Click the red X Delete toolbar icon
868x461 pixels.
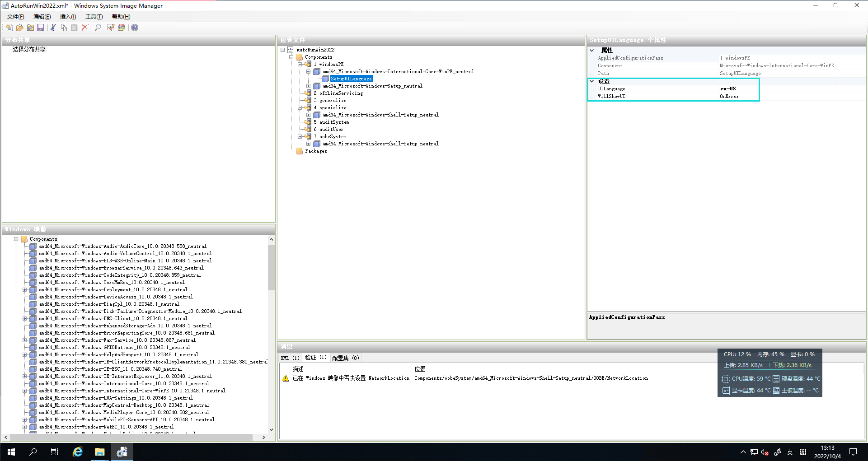[84, 28]
